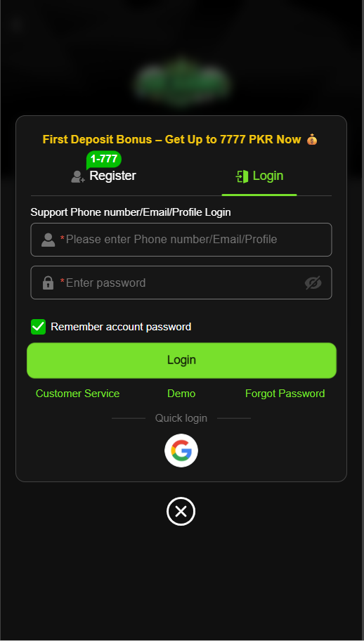Switch to the Register tab
The height and width of the screenshot is (641, 364).
[104, 176]
